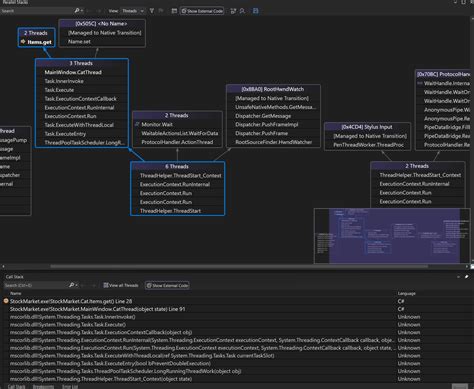Open the View Threads dropdown
The image size is (474, 389).
click(x=133, y=11)
